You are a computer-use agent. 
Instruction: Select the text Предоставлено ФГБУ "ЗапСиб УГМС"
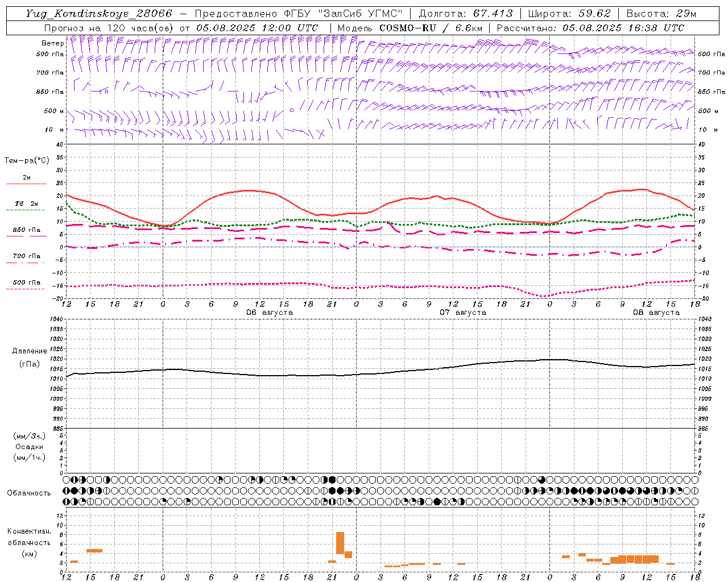point(299,14)
